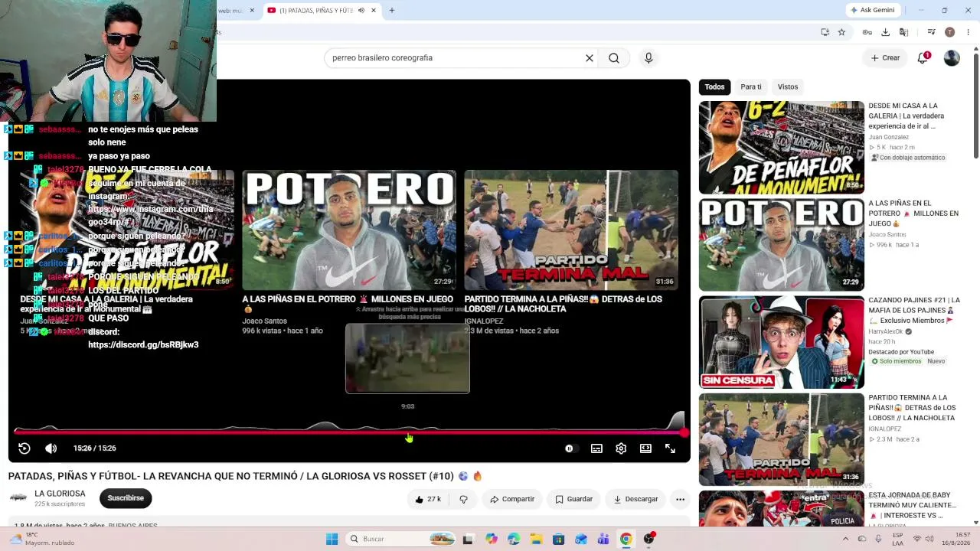Install app icon in address bar
980x551 pixels.
[x=825, y=32]
